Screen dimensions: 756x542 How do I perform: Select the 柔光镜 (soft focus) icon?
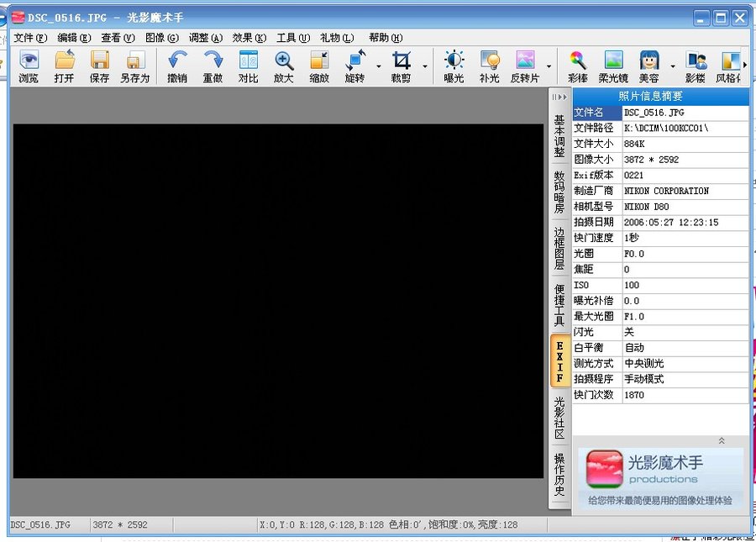click(613, 66)
